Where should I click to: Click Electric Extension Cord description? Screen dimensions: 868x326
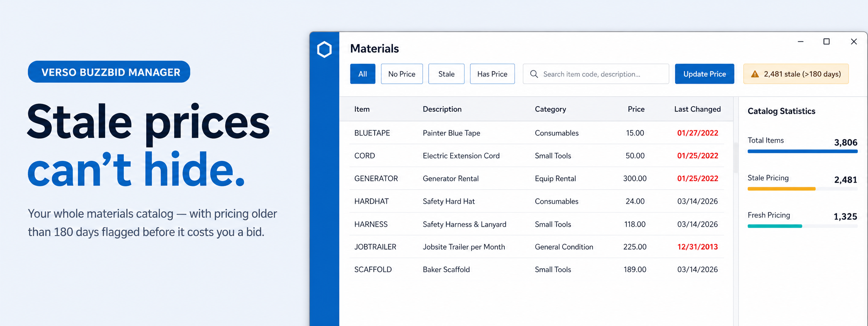click(461, 156)
